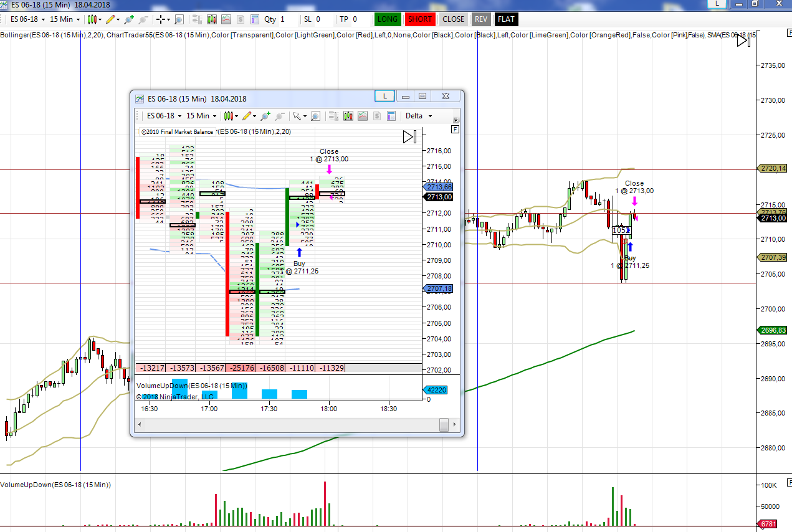This screenshot has height=532, width=792.
Task: Click the Qty input field
Action: tap(287, 19)
